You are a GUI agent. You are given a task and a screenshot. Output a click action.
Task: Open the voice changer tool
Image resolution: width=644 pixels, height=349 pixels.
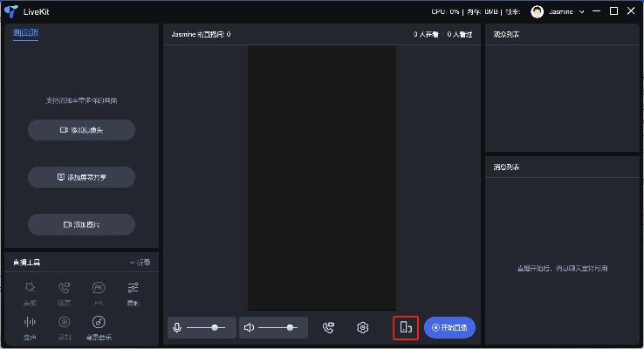point(30,324)
